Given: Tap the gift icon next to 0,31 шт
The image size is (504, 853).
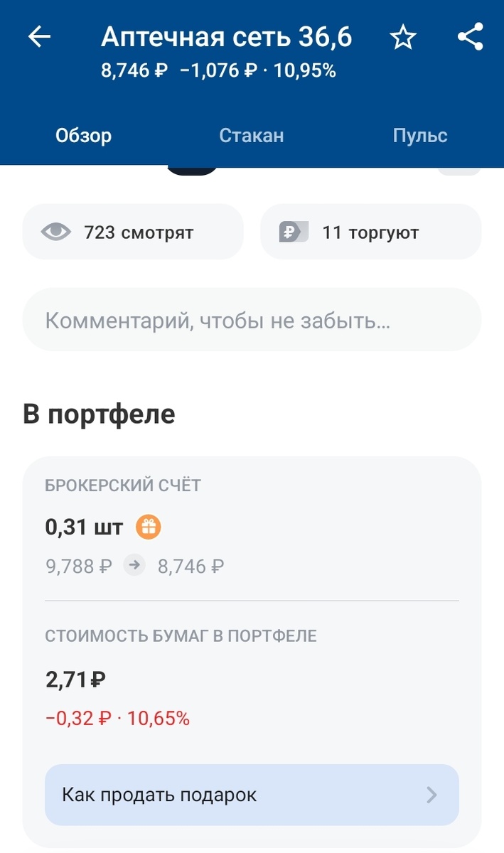Looking at the screenshot, I should coord(148,526).
